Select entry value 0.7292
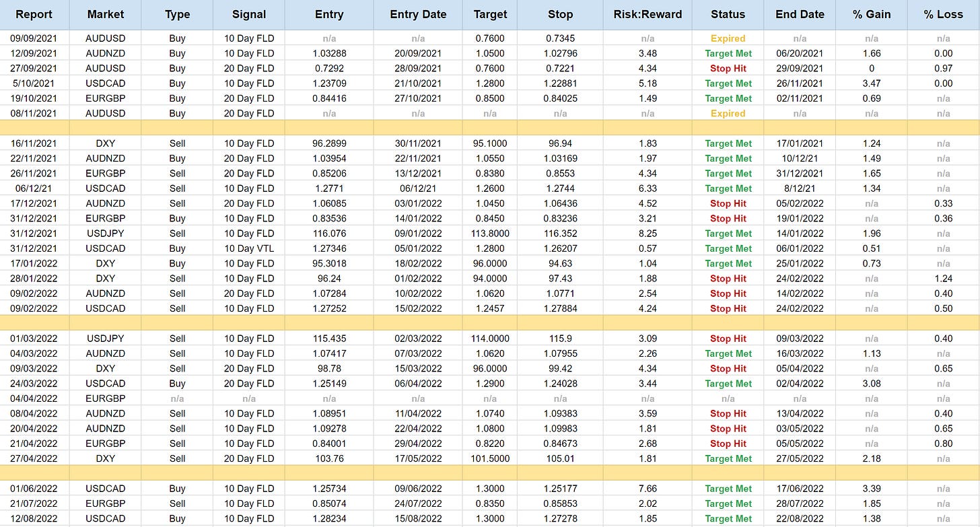Screen dimensions: 980x527 click(329, 68)
